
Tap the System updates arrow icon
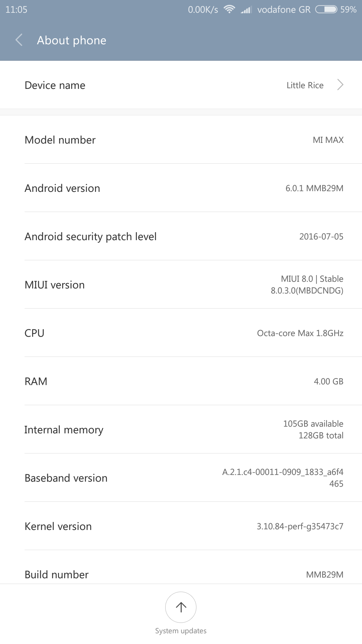pos(181,607)
